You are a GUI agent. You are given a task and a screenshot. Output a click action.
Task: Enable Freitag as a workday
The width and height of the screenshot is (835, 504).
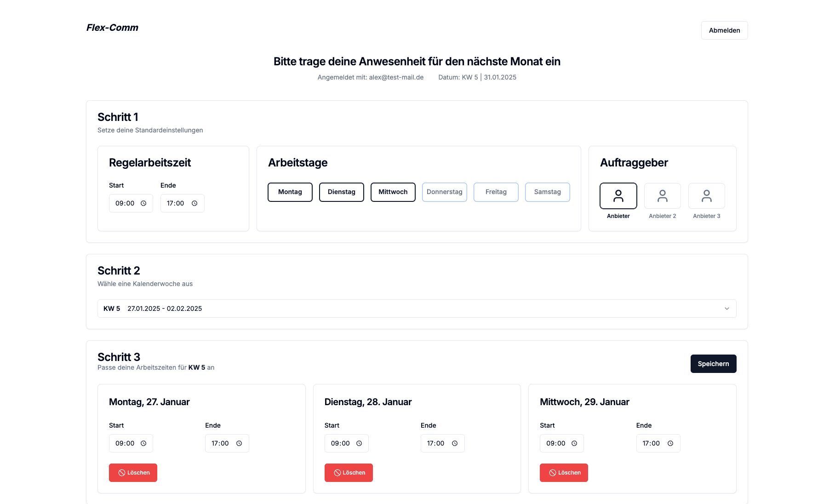496,192
